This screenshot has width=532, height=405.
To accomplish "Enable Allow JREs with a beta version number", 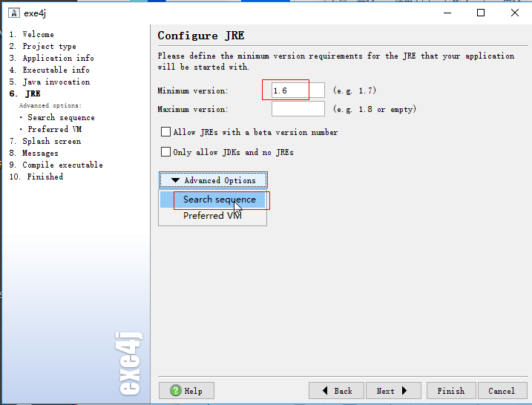I will click(x=165, y=132).
